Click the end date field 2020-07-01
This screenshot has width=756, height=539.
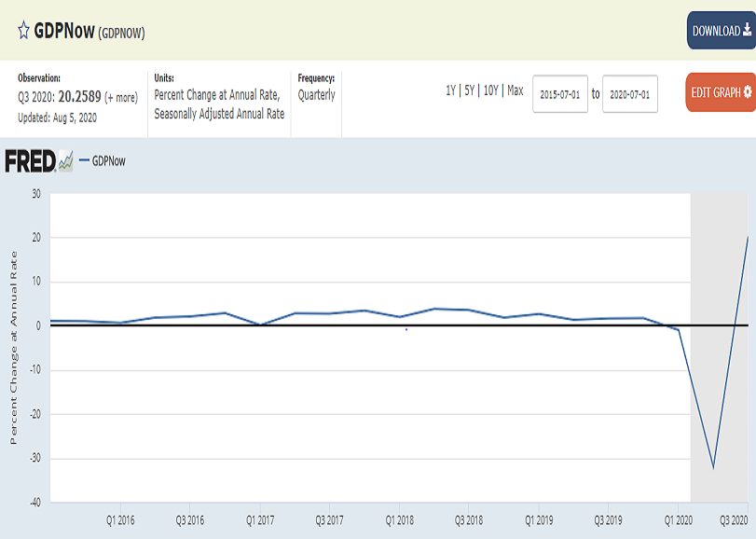[x=630, y=94]
